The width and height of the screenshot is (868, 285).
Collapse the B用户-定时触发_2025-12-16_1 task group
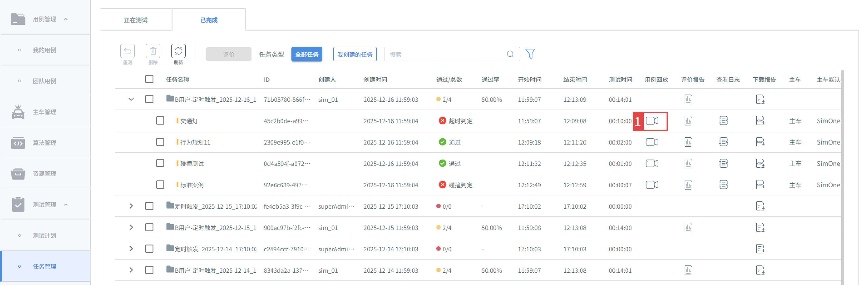[x=131, y=99]
